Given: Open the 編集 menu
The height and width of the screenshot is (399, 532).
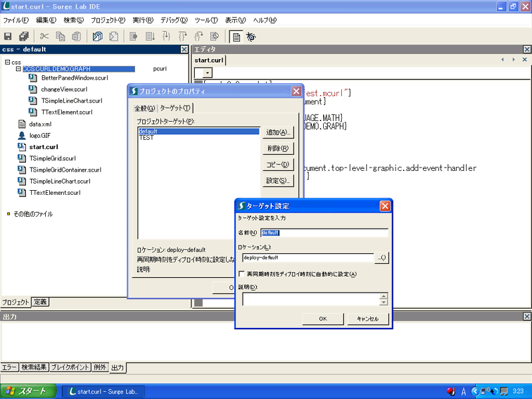Looking at the screenshot, I should point(46,20).
